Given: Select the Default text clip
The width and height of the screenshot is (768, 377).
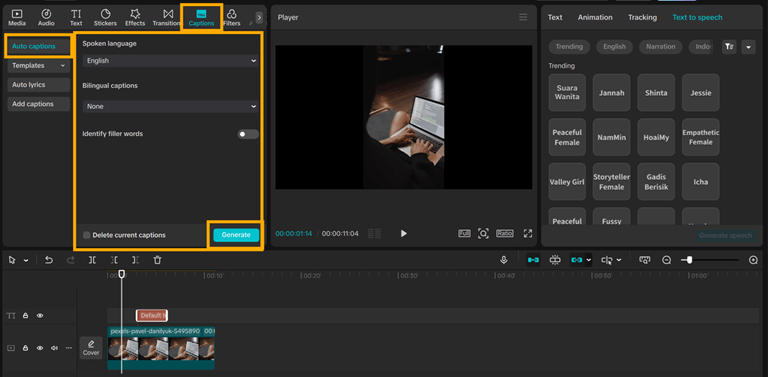Looking at the screenshot, I should click(x=152, y=316).
